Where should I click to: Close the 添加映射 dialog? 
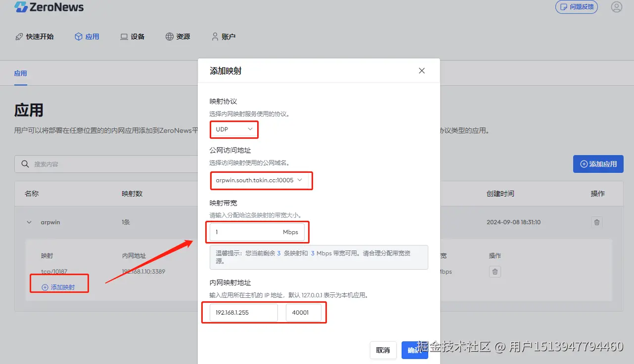(x=422, y=71)
